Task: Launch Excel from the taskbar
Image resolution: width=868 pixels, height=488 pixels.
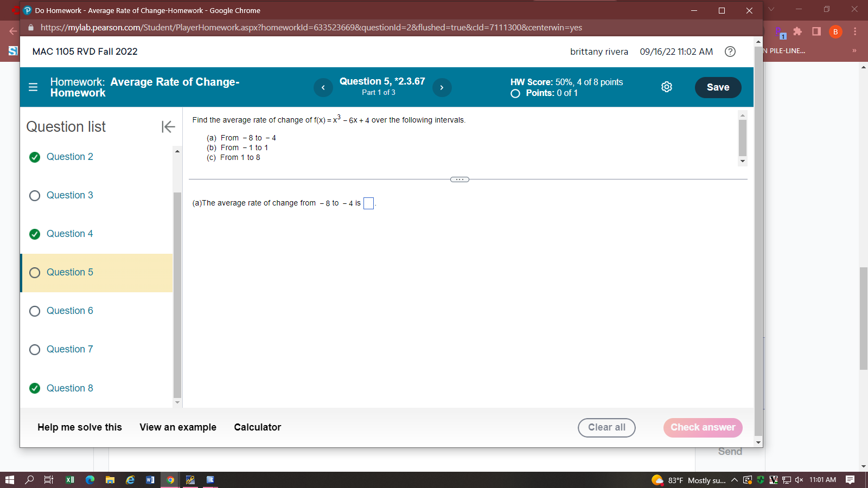Action: click(70, 480)
